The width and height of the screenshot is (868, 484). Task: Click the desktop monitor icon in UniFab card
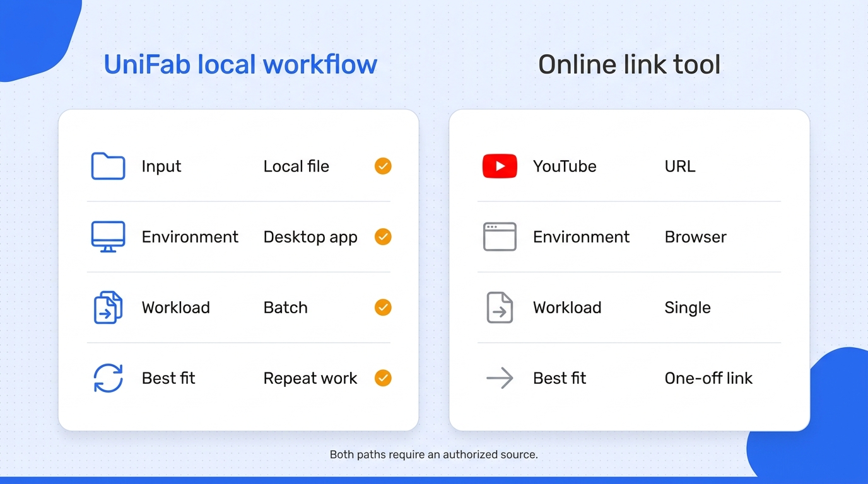click(x=108, y=237)
